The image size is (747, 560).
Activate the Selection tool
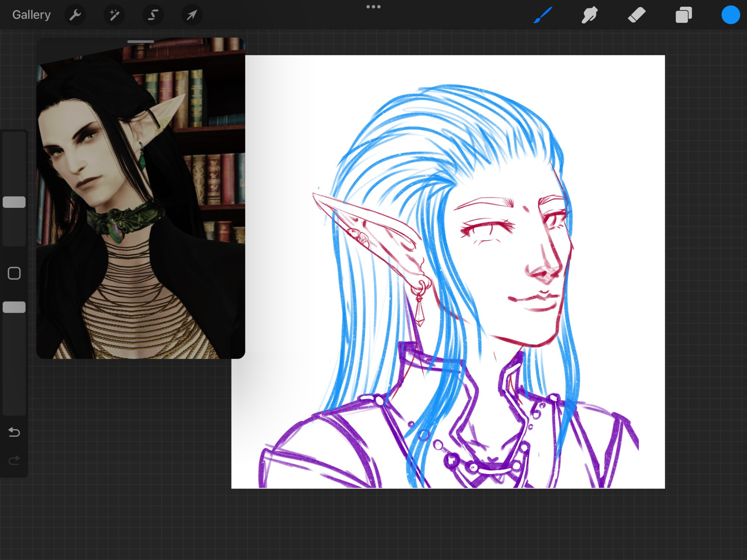(x=153, y=15)
